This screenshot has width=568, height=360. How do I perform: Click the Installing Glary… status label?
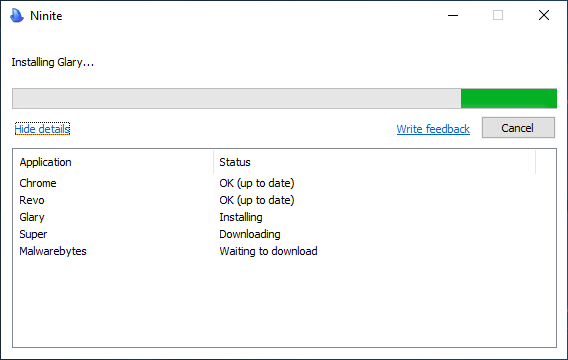click(53, 62)
